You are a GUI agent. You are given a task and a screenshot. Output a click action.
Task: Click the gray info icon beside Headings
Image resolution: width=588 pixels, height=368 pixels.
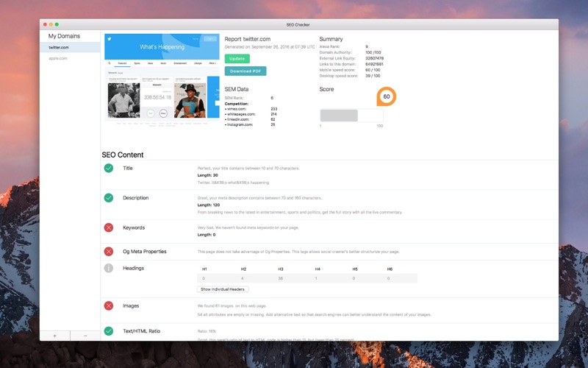pos(109,268)
